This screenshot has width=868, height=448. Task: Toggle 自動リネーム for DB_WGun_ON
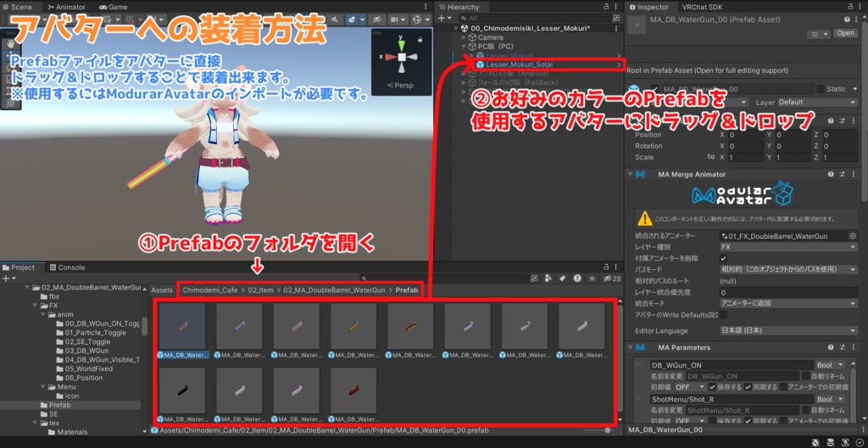(806, 376)
